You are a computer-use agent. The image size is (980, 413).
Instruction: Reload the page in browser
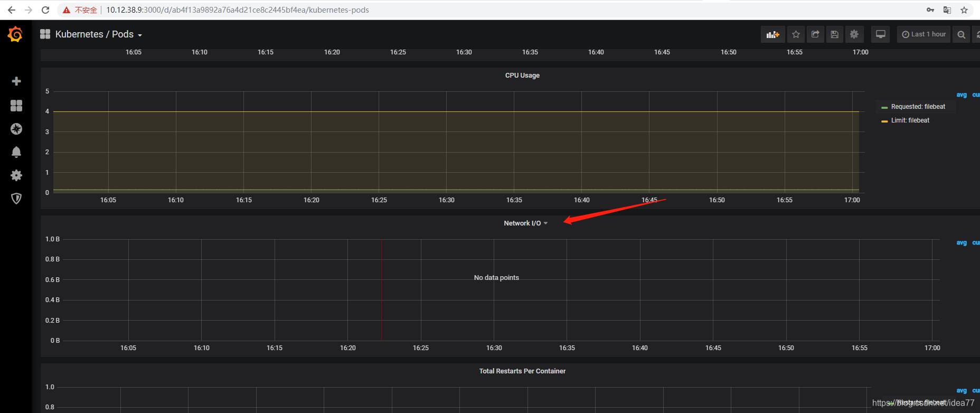tap(45, 10)
